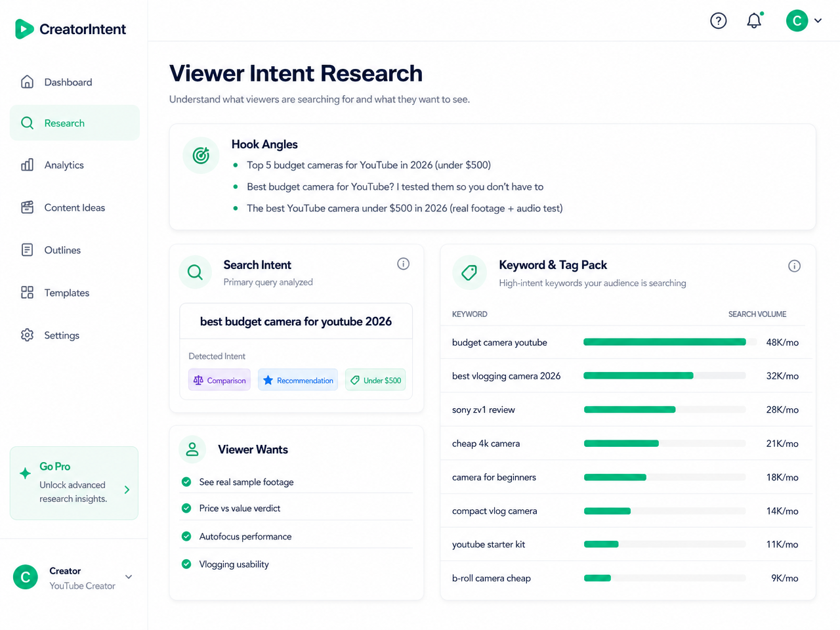Toggle 'Autofocus performance' check
This screenshot has width=840, height=630.
coord(186,536)
